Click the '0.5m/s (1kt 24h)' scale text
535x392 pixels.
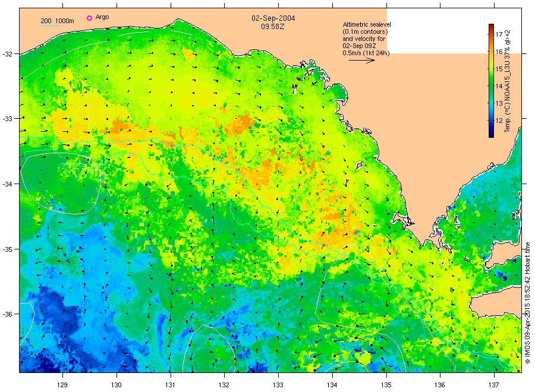[366, 53]
